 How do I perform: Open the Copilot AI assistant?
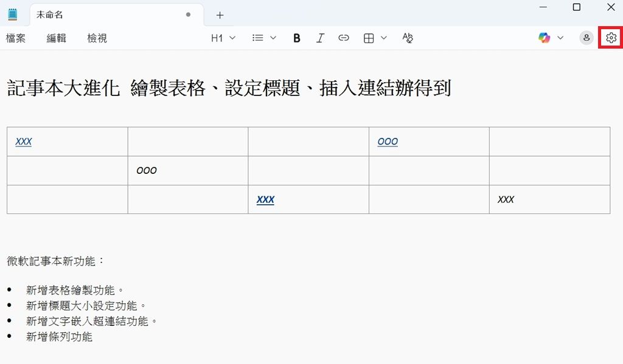pyautogui.click(x=545, y=38)
